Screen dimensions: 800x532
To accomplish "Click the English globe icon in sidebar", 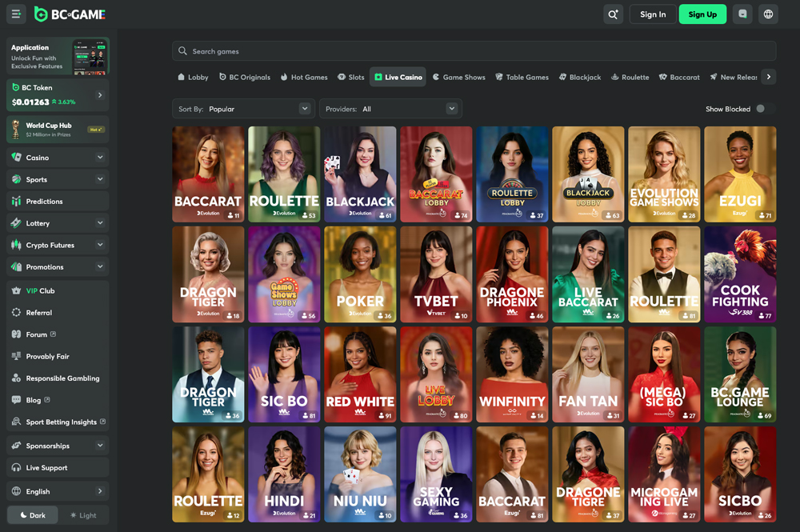I will coord(16,491).
